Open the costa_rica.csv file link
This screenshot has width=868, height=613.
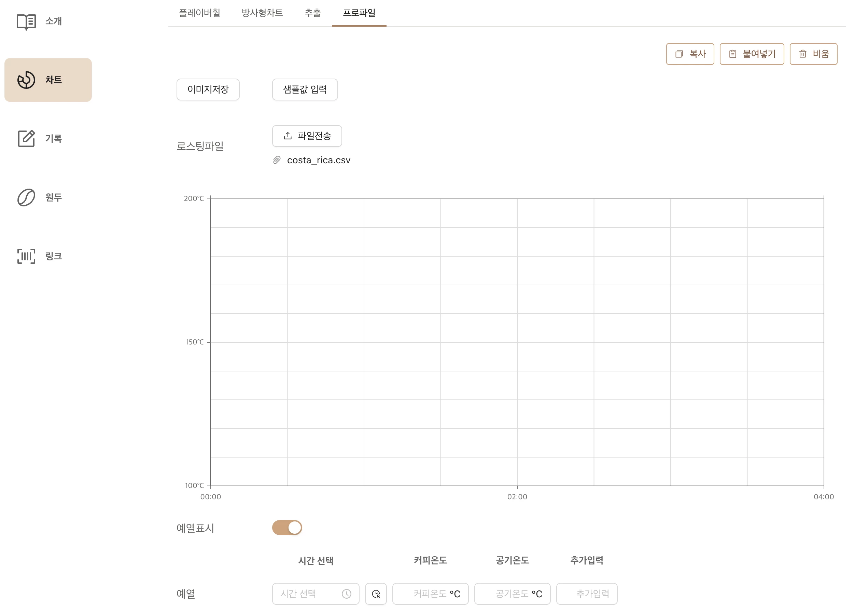319,161
